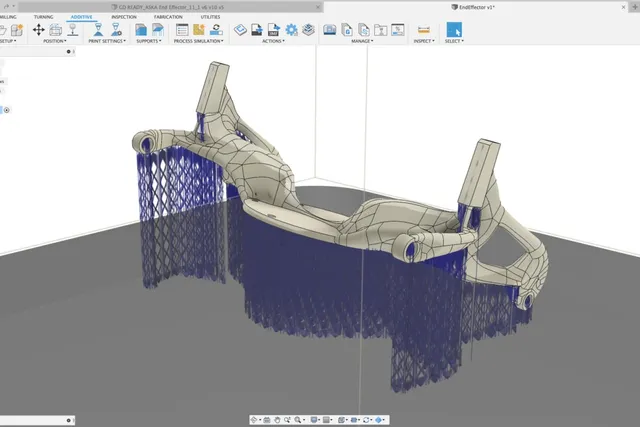Click the Print Setting Editor nozzle with gear icon
Viewport: 640px width, 427px height.
pyautogui.click(x=116, y=30)
